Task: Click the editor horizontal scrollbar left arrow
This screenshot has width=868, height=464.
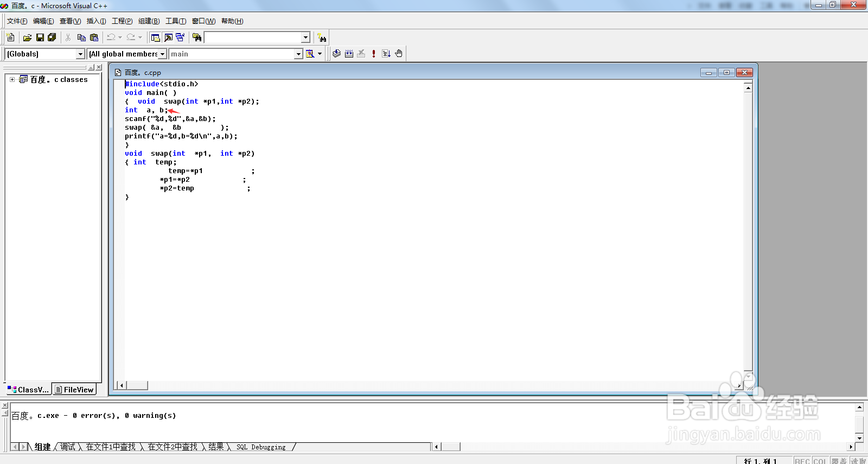Action: coord(122,385)
